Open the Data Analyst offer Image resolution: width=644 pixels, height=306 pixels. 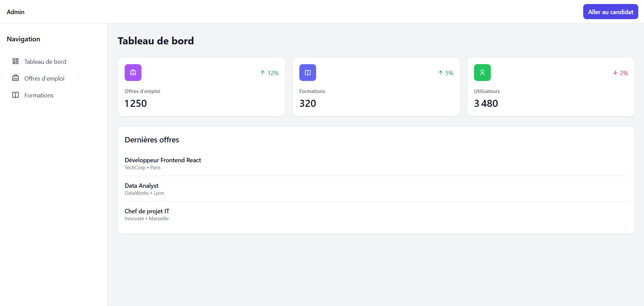[141, 186]
